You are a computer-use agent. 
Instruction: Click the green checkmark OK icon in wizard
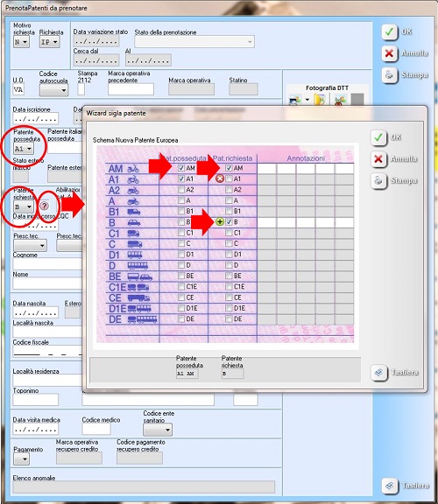pyautogui.click(x=378, y=138)
